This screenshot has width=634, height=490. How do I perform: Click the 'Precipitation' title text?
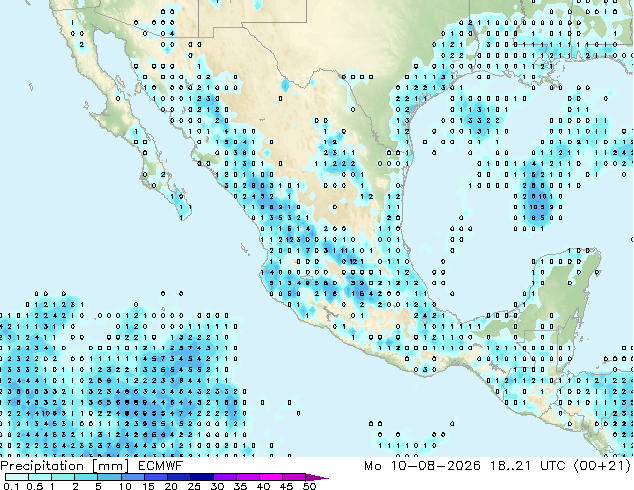[42, 466]
